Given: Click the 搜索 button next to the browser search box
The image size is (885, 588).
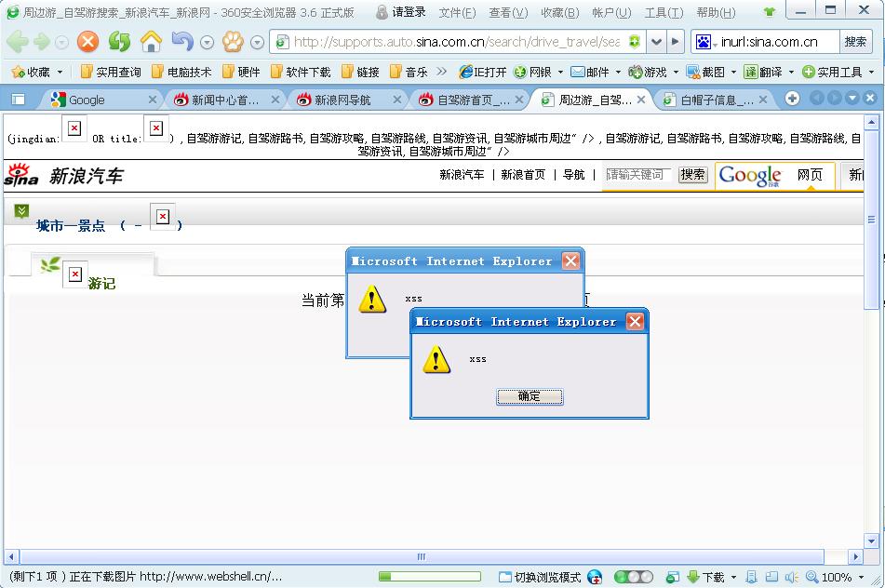Looking at the screenshot, I should coord(855,42).
